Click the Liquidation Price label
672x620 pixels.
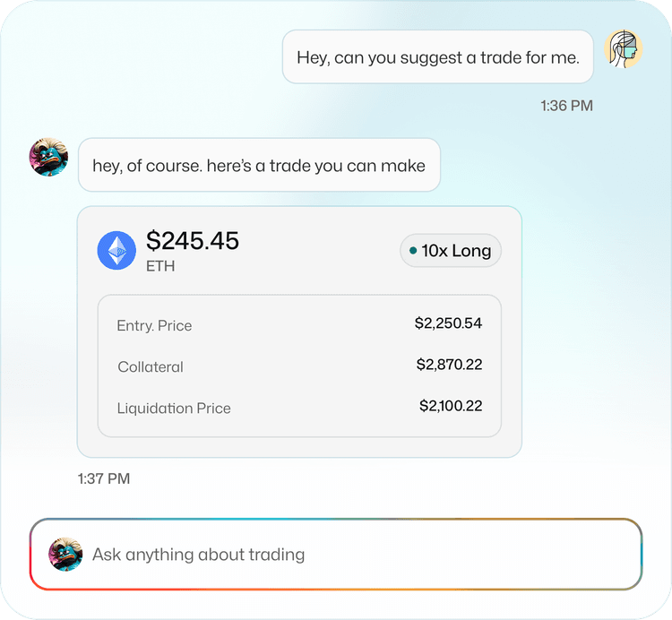[x=174, y=408]
